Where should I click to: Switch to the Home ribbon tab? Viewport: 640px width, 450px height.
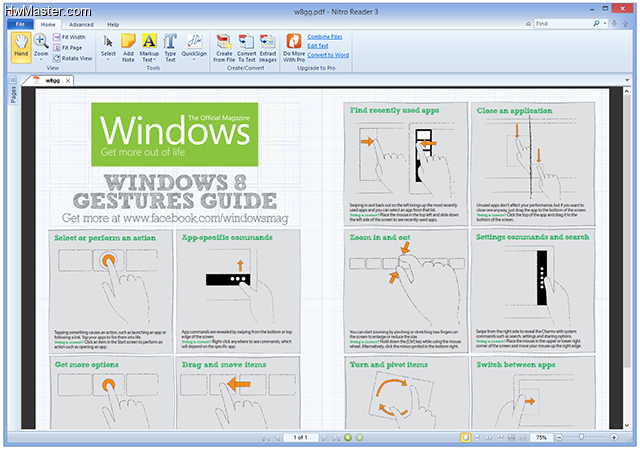(48, 25)
